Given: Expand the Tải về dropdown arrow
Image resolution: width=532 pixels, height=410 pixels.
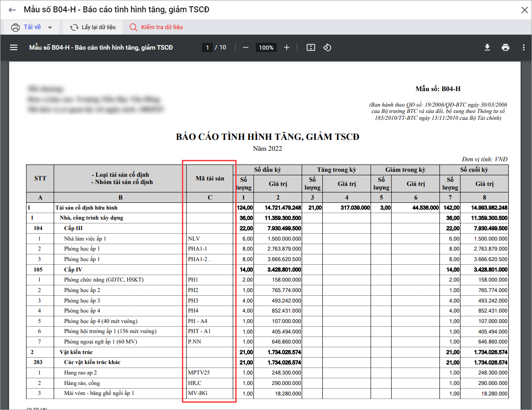Looking at the screenshot, I should tap(50, 27).
